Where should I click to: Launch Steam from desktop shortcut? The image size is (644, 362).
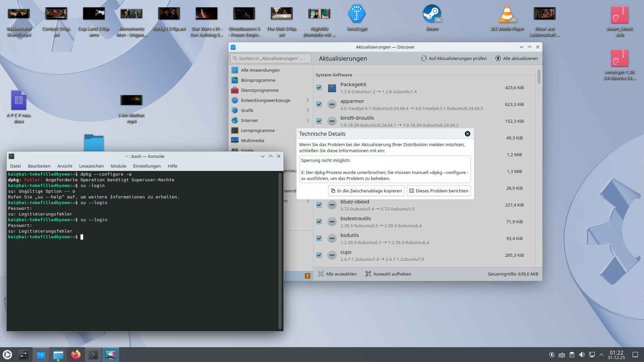pos(432,14)
